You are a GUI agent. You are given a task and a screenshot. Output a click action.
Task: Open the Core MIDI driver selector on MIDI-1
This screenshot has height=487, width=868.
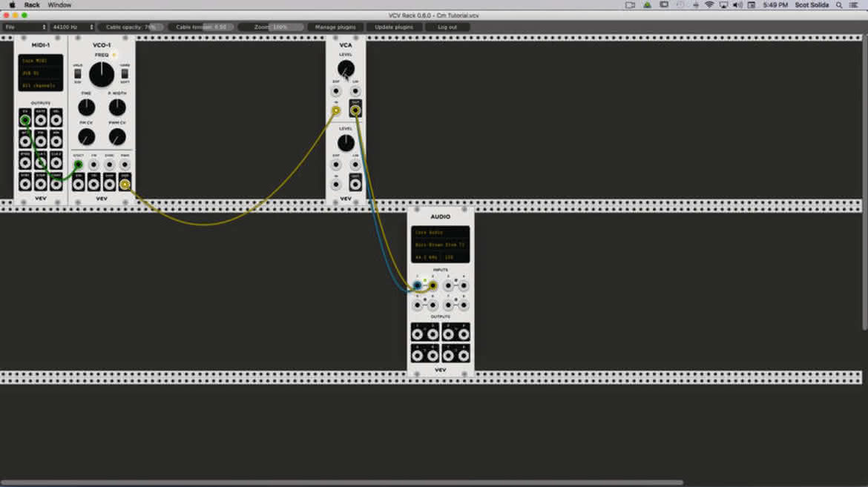click(40, 60)
